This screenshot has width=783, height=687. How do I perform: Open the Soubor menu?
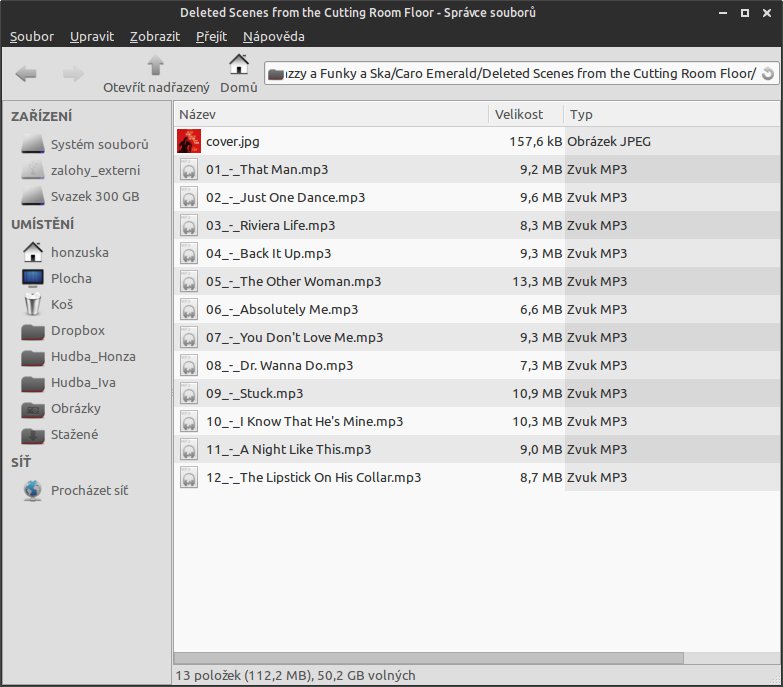pyautogui.click(x=31, y=36)
